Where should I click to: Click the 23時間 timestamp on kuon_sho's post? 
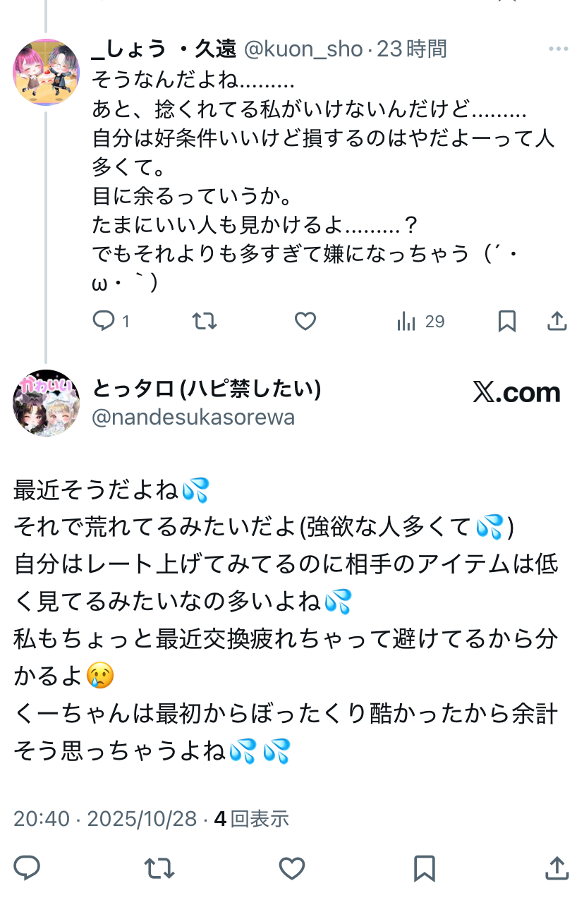[412, 49]
